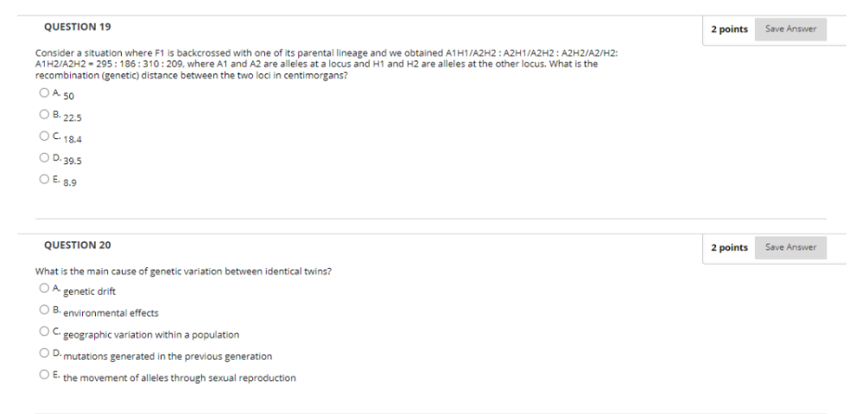Choose option C. 18.4 in Question 19
868x414 pixels.
(x=44, y=136)
